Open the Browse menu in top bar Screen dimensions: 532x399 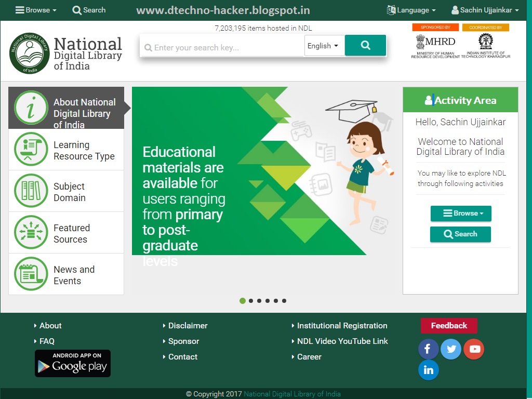pyautogui.click(x=35, y=9)
